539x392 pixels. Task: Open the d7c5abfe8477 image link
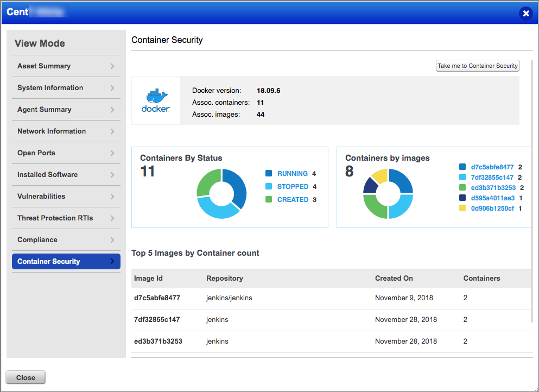(491, 166)
